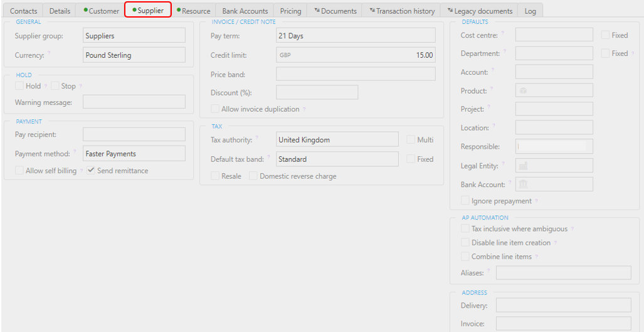Enable Ignore prepayment checkbox
Image resolution: width=644 pixels, height=332 pixels.
tap(465, 201)
